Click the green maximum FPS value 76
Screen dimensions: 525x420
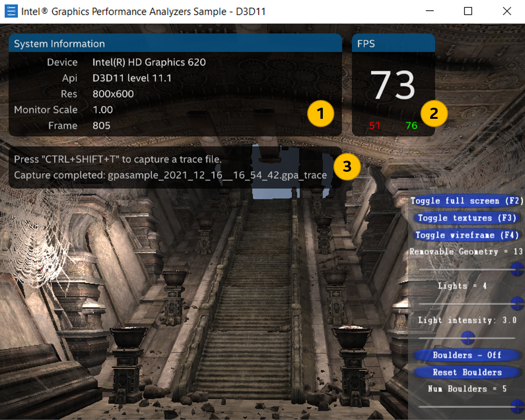point(412,126)
